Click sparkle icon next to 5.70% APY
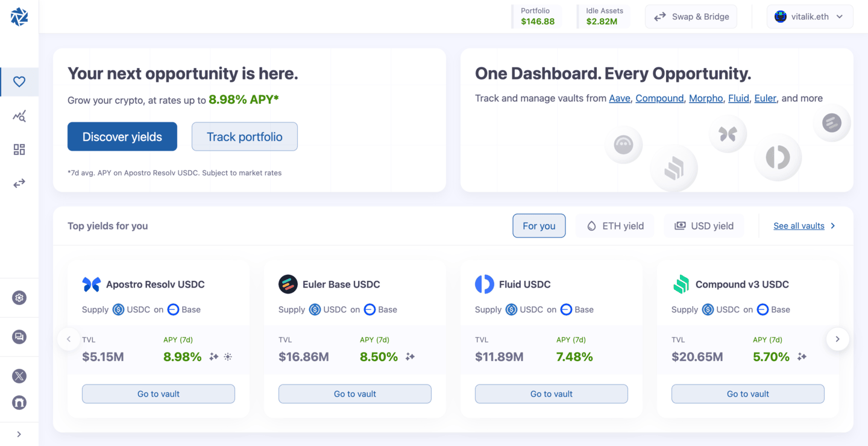Viewport: 868px width, 446px height. click(802, 357)
